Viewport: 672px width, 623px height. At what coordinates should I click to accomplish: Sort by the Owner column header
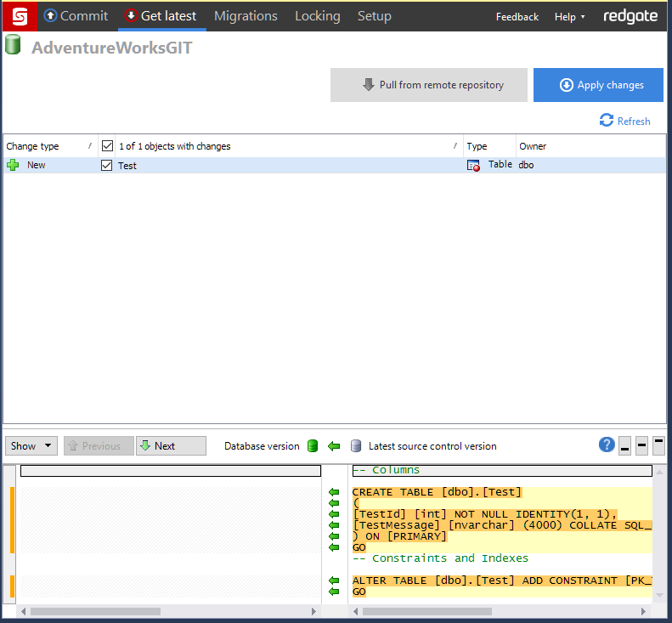coord(590,146)
